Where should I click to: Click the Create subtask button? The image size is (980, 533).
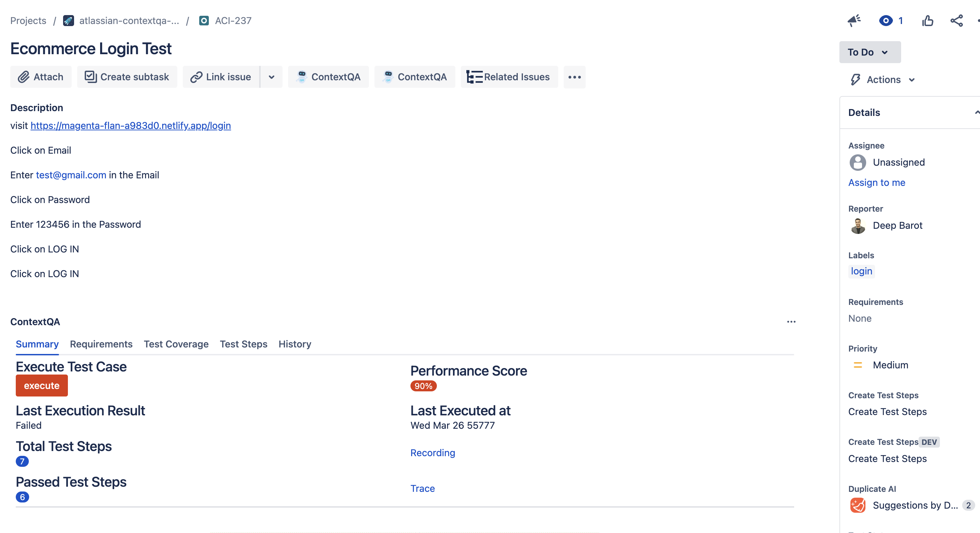(x=127, y=77)
